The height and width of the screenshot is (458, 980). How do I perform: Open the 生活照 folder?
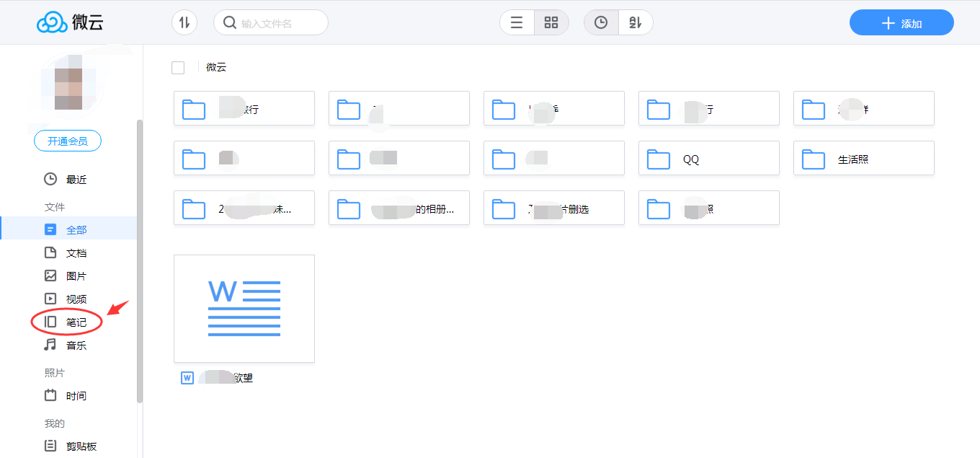(864, 158)
